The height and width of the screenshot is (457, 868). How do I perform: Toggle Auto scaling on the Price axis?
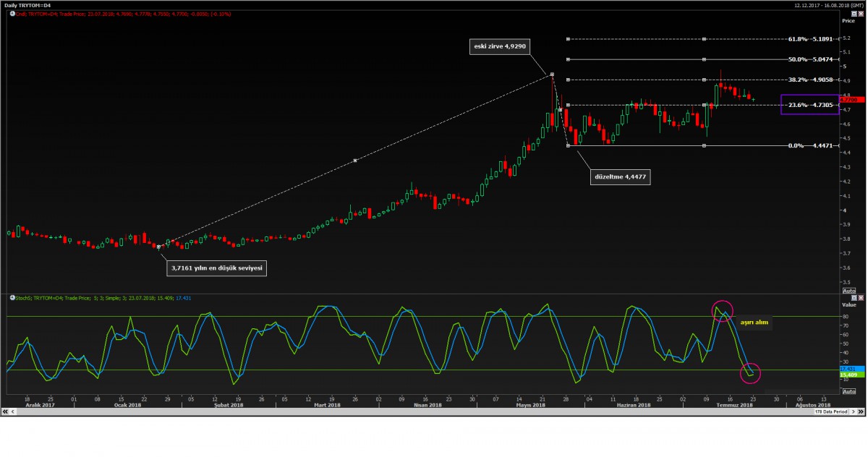[x=849, y=290]
